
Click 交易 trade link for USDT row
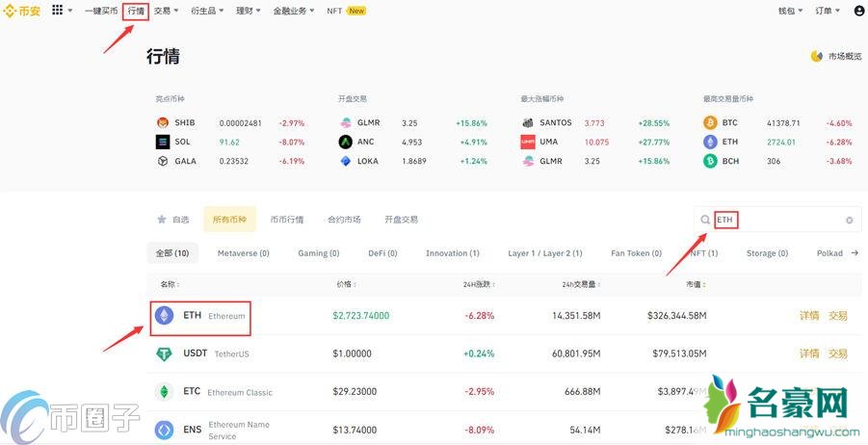(x=837, y=353)
